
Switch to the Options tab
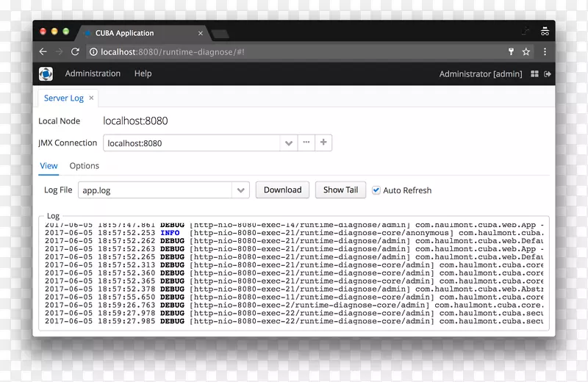tap(85, 166)
